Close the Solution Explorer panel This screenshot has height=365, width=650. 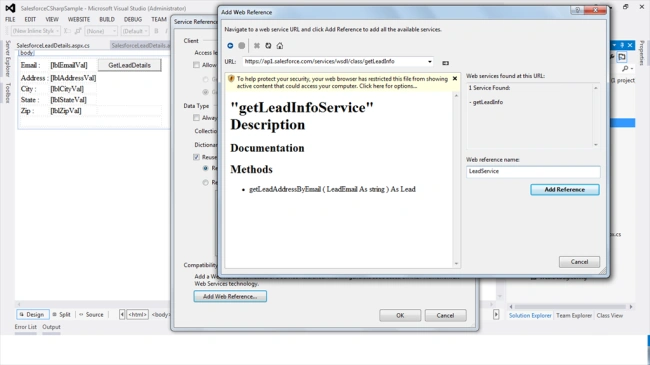click(x=630, y=45)
